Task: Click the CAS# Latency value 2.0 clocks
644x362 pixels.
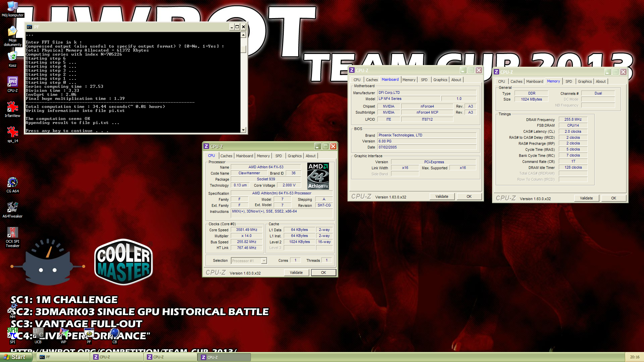Action: pyautogui.click(x=573, y=131)
